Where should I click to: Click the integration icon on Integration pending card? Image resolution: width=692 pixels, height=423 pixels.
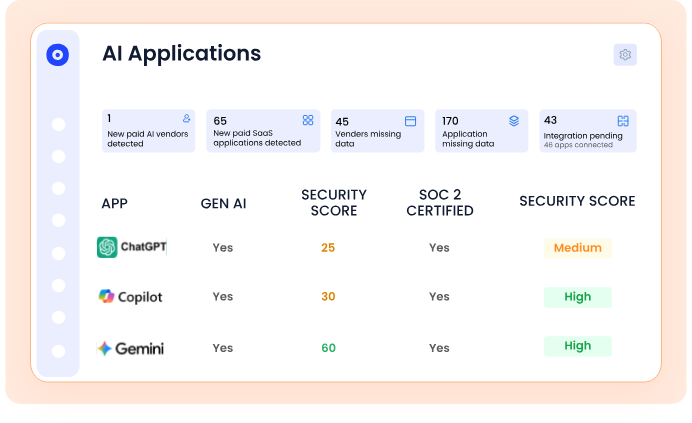click(x=623, y=121)
